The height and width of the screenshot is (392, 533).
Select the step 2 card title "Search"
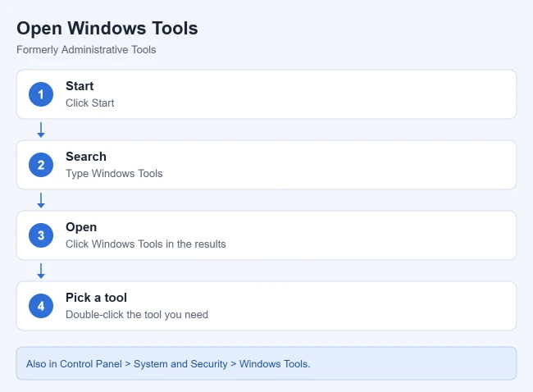coord(86,157)
